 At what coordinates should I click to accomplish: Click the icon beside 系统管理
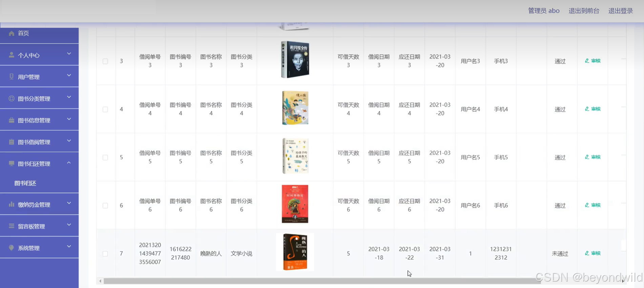pos(12,248)
